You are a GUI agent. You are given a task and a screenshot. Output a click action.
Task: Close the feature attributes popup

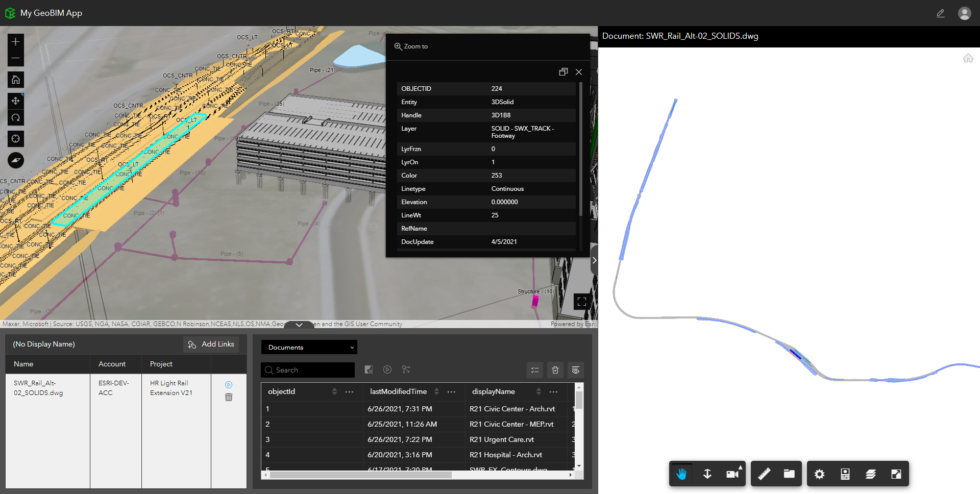pos(579,72)
